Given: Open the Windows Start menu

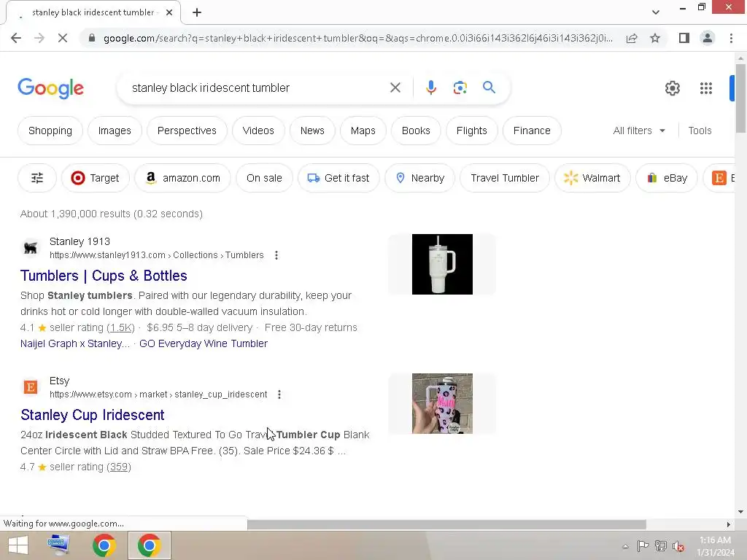Looking at the screenshot, I should point(18,545).
